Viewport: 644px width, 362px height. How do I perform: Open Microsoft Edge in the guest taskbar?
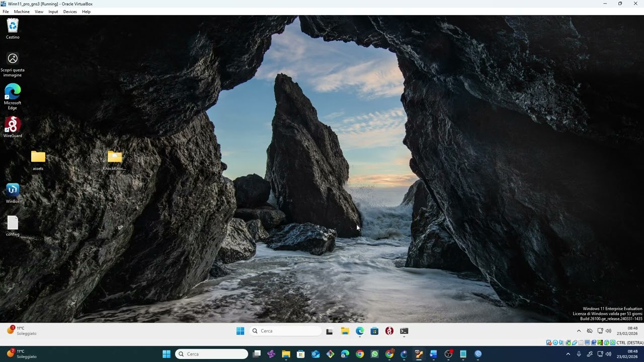(x=360, y=331)
